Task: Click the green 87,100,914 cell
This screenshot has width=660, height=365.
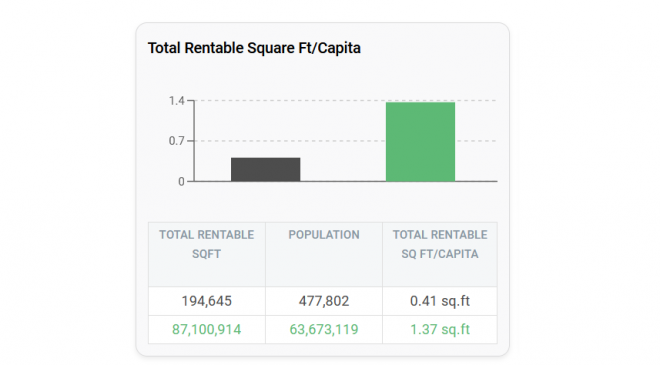Action: [207, 329]
